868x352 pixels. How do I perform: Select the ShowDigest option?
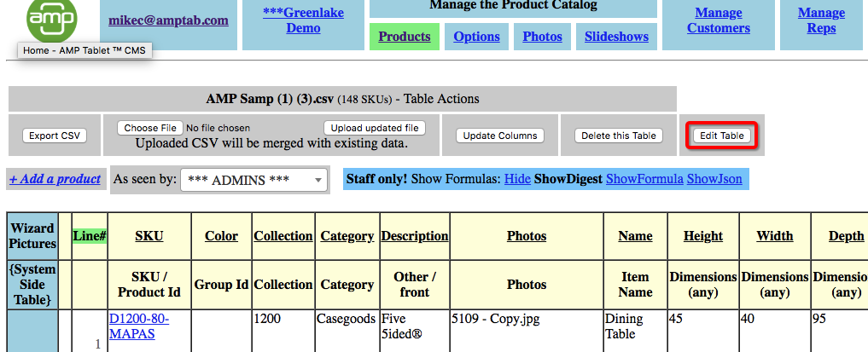click(568, 179)
